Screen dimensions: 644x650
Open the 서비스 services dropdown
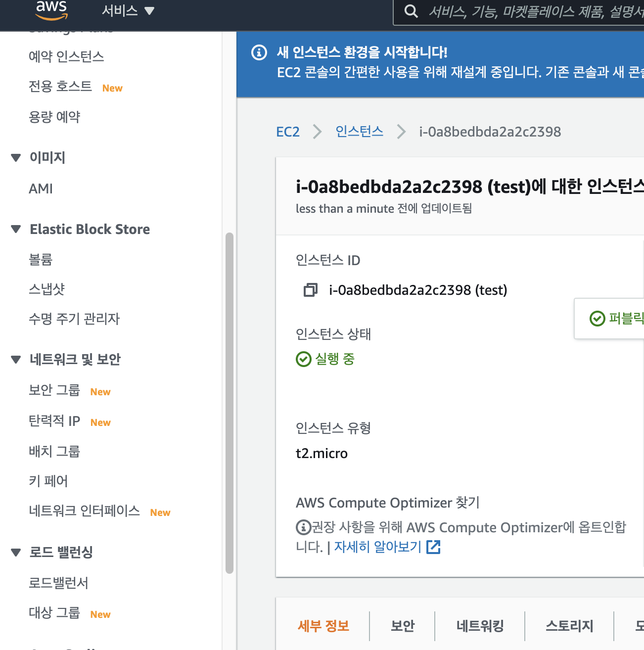click(128, 10)
